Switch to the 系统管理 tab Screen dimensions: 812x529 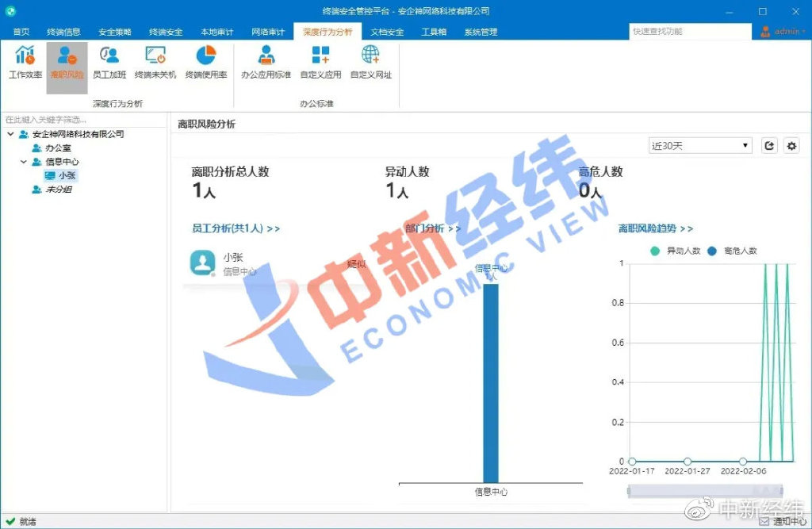(x=481, y=32)
